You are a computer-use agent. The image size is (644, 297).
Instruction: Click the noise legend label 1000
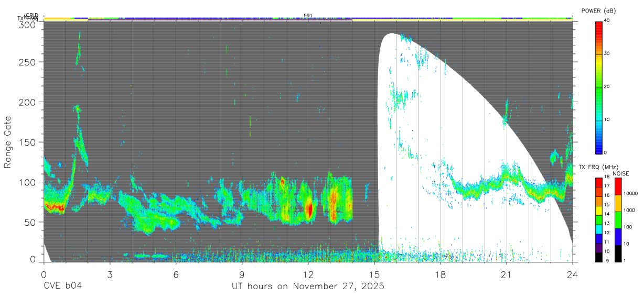point(629,210)
